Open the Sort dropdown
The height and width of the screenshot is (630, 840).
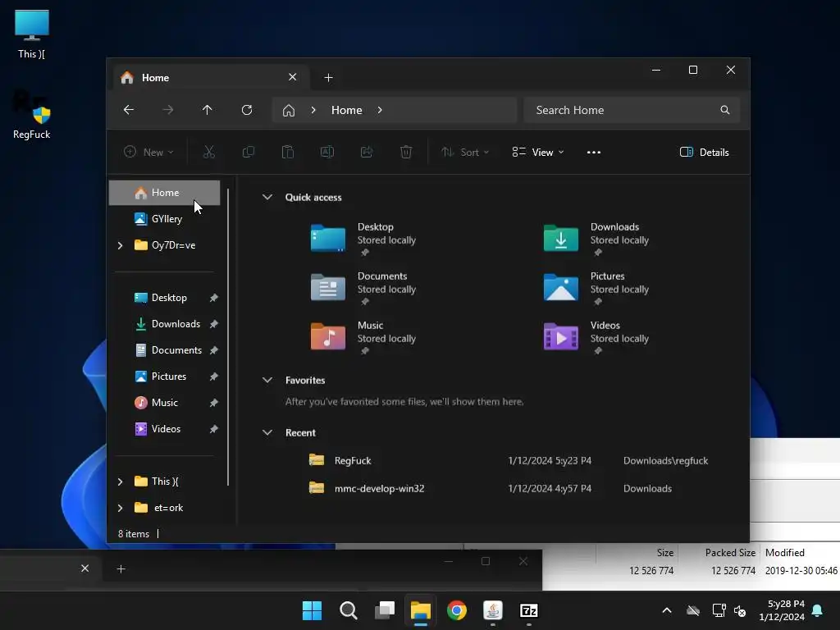click(465, 152)
